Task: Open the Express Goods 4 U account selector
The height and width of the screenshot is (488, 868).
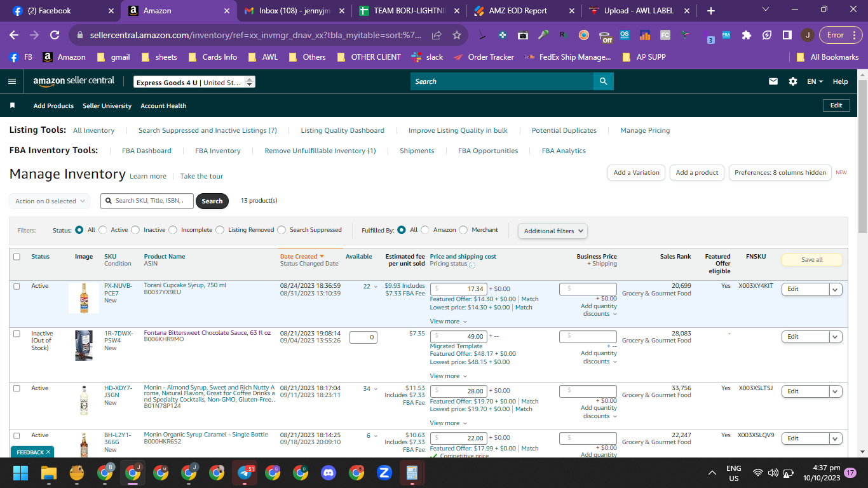Action: pos(194,82)
